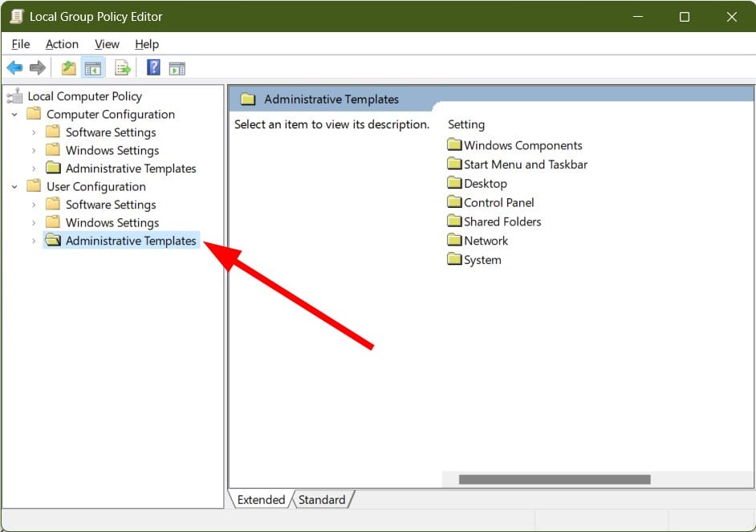Close the Local Group Policy Editor window
The width and height of the screenshot is (756, 532).
[731, 16]
